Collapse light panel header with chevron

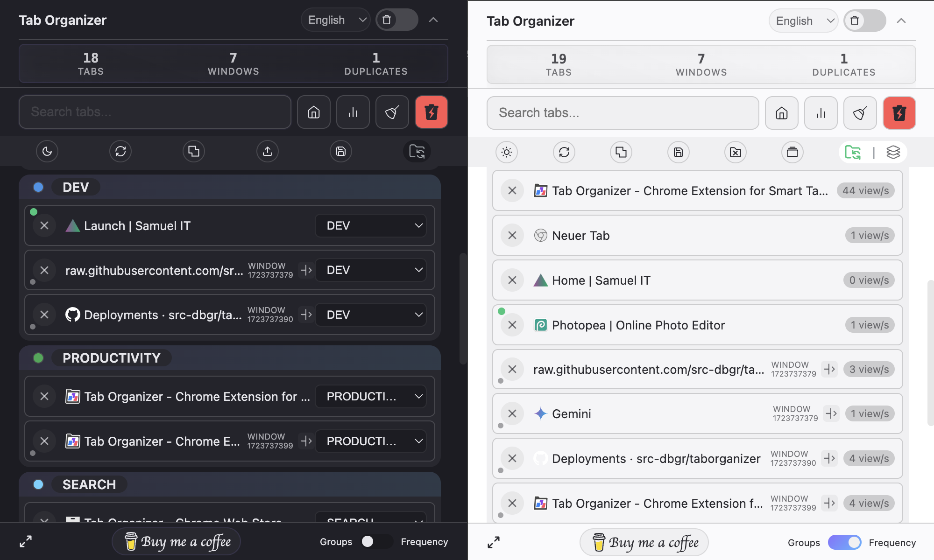tap(901, 21)
